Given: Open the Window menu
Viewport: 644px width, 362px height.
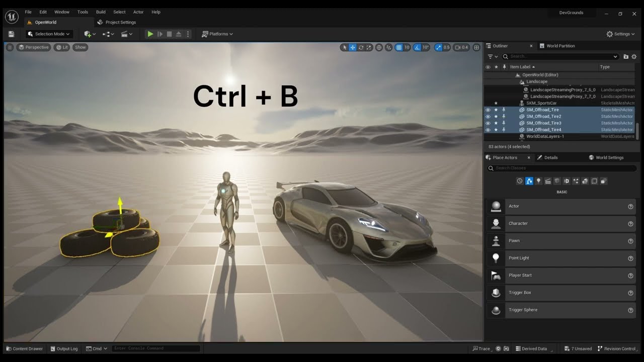Looking at the screenshot, I should point(62,12).
